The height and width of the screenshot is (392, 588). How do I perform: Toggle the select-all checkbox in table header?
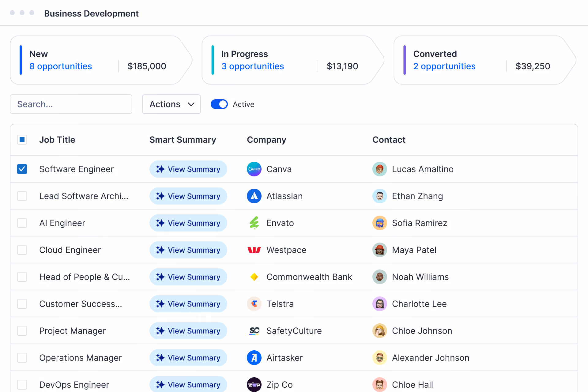click(22, 140)
